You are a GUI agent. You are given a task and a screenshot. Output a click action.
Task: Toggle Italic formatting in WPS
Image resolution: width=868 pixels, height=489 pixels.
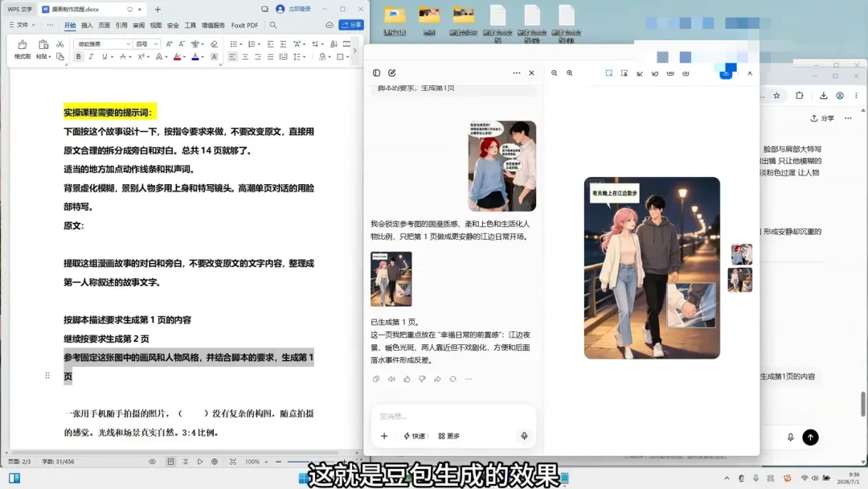pos(92,56)
